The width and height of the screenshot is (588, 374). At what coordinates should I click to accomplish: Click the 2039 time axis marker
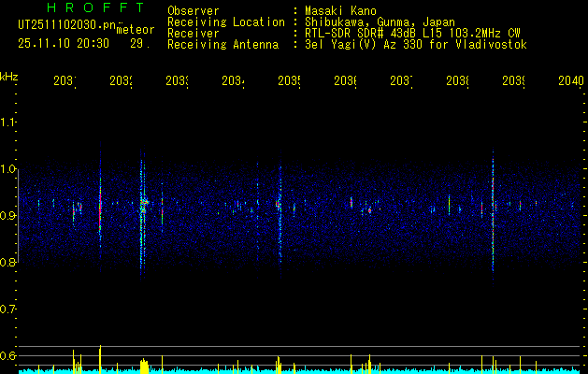click(x=513, y=81)
